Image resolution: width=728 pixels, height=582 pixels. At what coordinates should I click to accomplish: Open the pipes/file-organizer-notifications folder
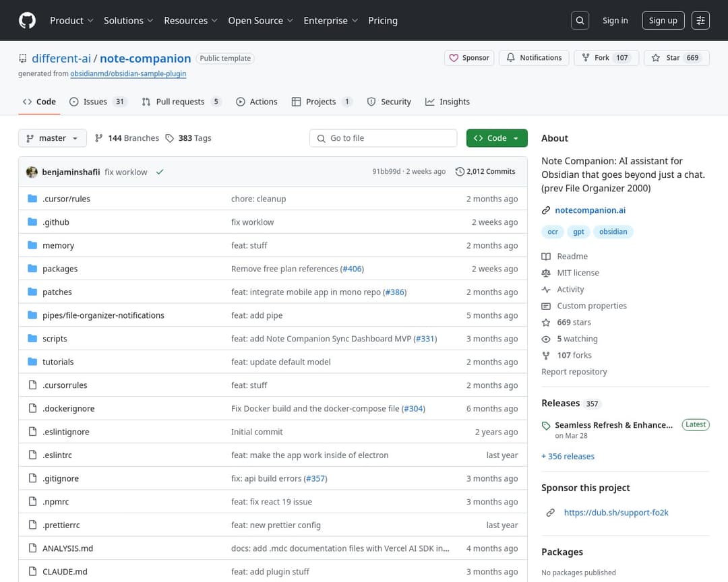(x=103, y=315)
